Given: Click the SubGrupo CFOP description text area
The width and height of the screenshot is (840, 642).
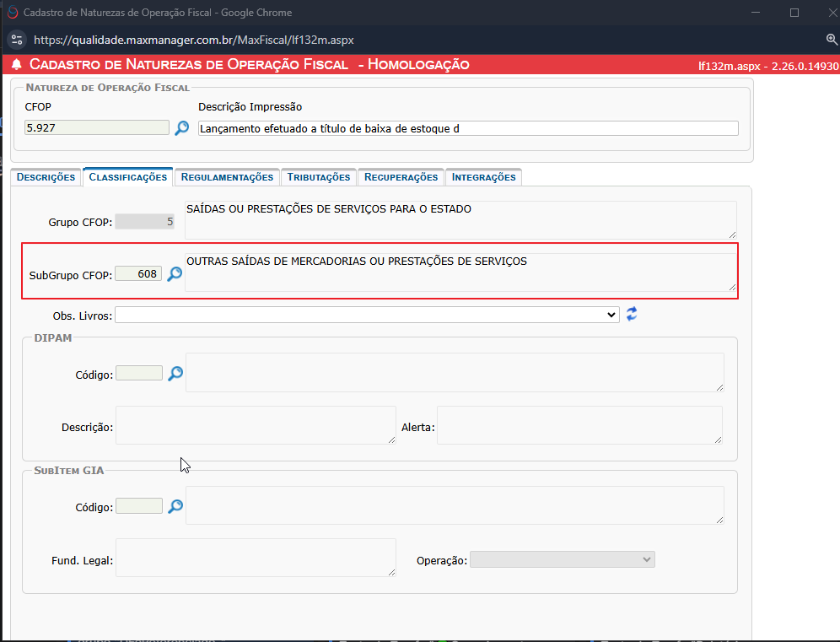Looking at the screenshot, I should [460, 272].
